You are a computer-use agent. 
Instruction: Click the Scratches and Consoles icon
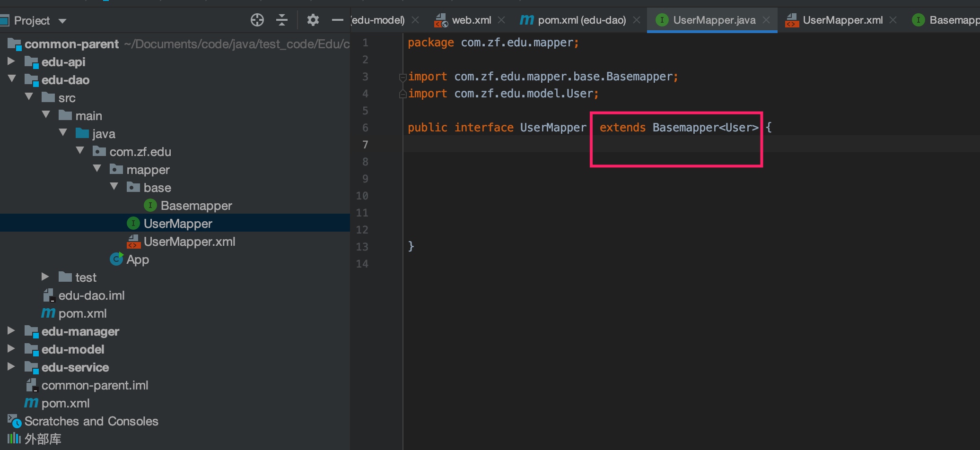(14, 421)
